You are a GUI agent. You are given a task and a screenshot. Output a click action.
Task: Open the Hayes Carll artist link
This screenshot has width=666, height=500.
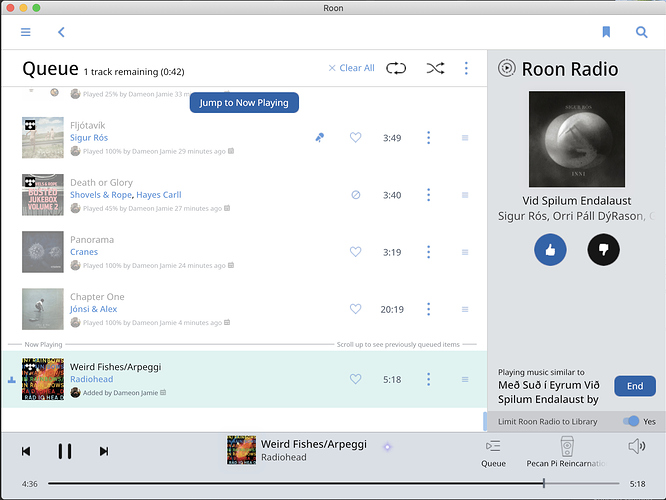point(159,195)
